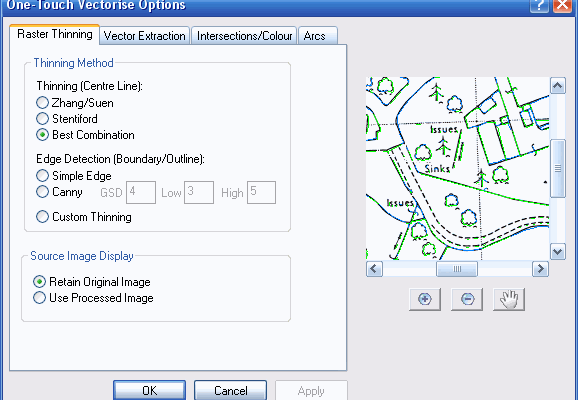Image resolution: width=578 pixels, height=400 pixels.
Task: Click the GSD value field
Action: coord(141,192)
